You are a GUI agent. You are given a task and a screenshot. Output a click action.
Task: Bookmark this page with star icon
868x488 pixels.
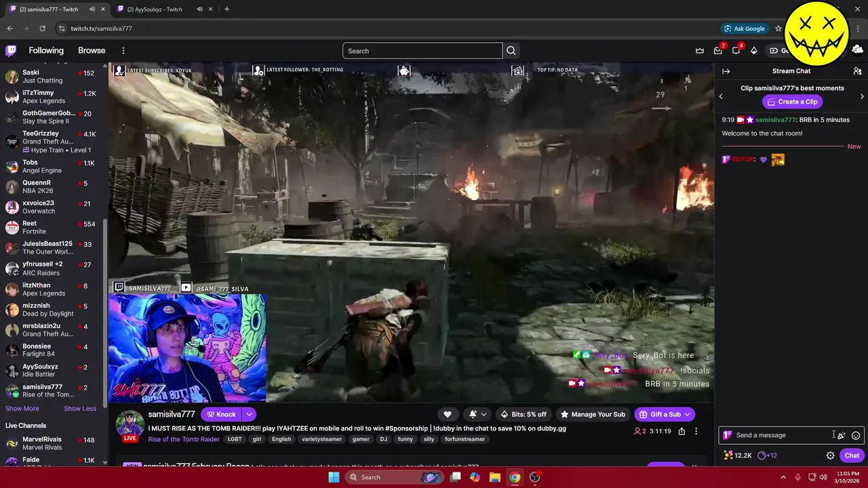tap(778, 28)
